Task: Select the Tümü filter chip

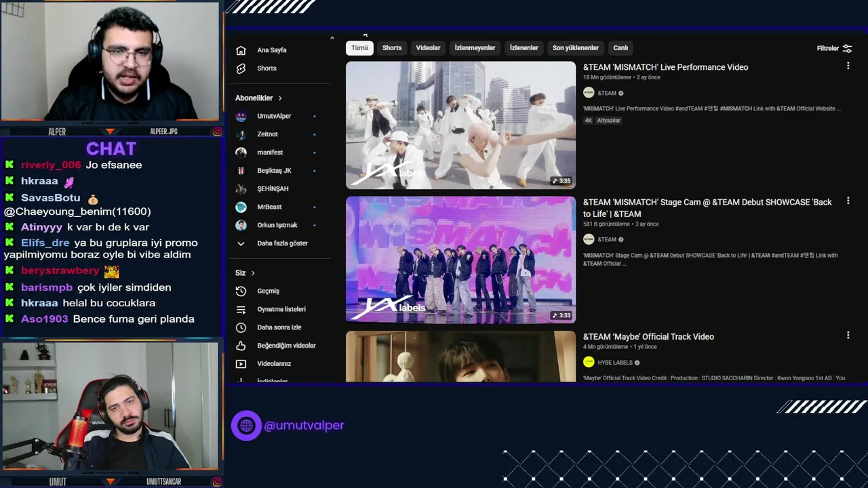Action: coord(359,48)
